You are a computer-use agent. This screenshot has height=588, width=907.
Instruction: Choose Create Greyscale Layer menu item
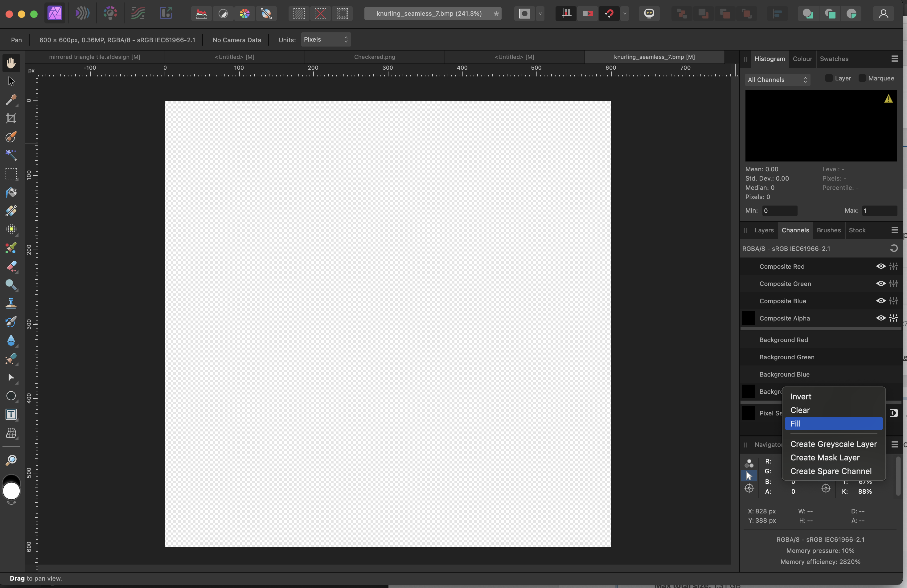coord(833,444)
